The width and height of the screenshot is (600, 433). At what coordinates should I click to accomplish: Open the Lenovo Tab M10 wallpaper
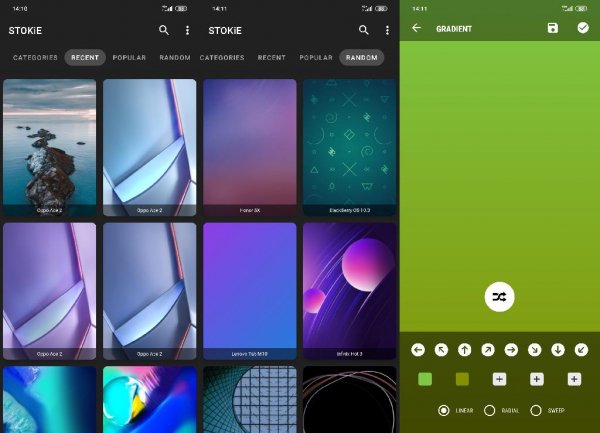coord(250,291)
